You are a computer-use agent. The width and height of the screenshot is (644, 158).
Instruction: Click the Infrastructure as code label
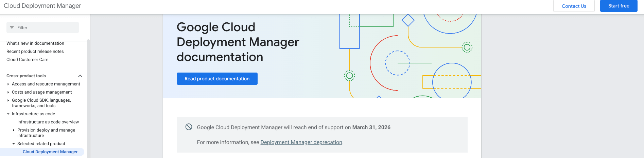tap(33, 114)
